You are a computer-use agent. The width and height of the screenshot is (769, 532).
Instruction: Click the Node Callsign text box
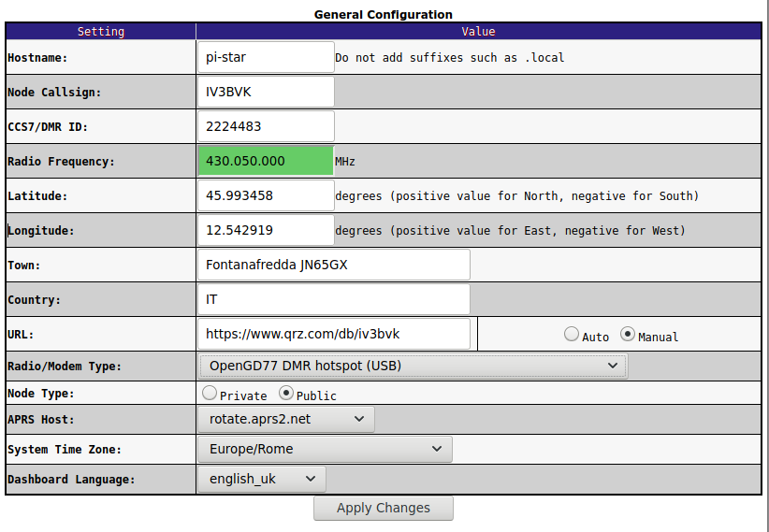coord(266,92)
